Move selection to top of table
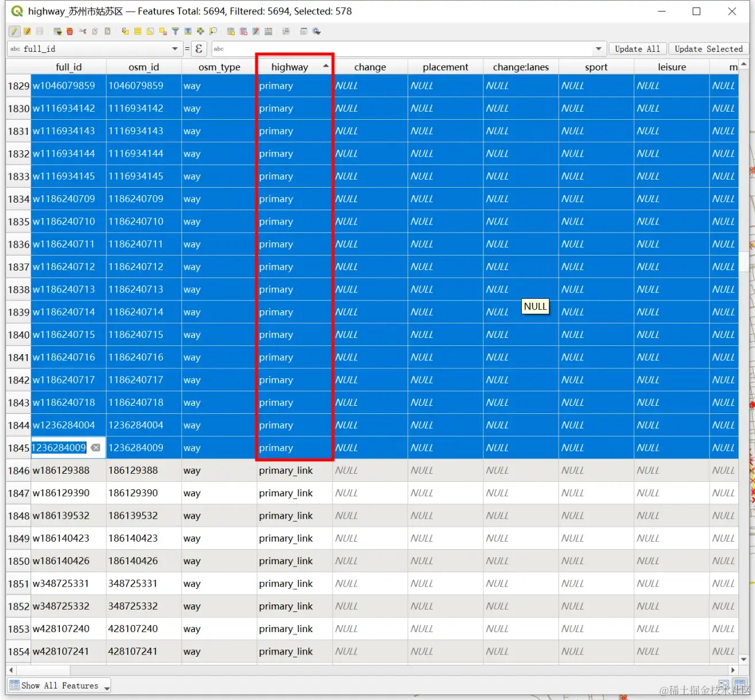 tap(188, 31)
